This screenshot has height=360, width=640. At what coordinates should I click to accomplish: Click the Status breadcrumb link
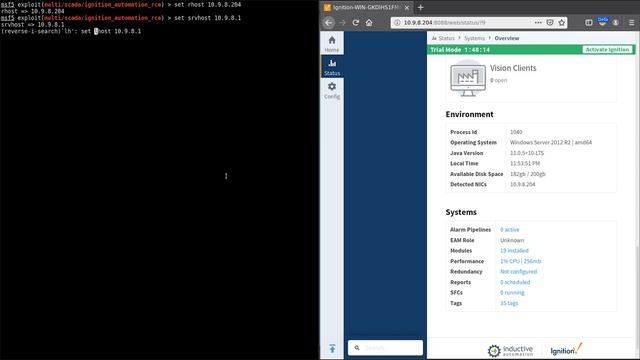pyautogui.click(x=446, y=38)
